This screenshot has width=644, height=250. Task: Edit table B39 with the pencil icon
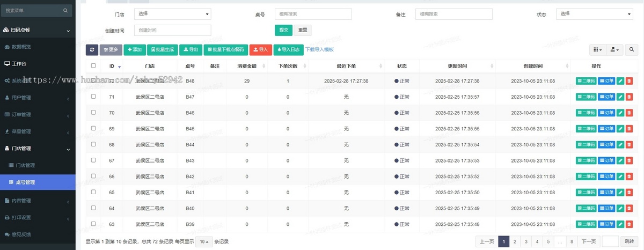click(621, 224)
